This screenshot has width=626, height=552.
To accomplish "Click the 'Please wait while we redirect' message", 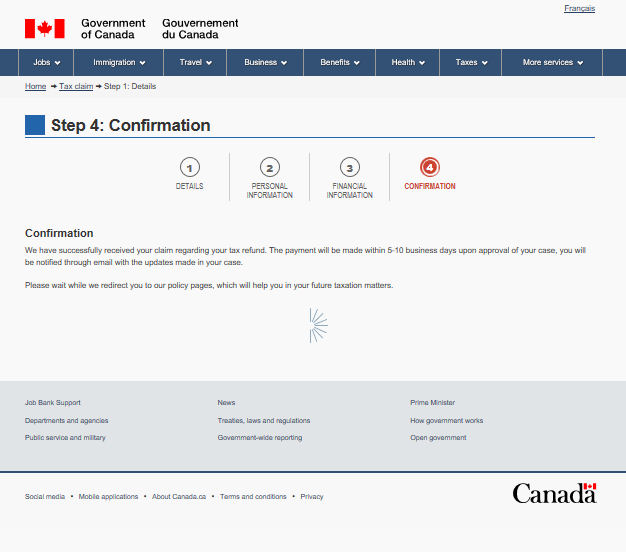I will (x=209, y=285).
